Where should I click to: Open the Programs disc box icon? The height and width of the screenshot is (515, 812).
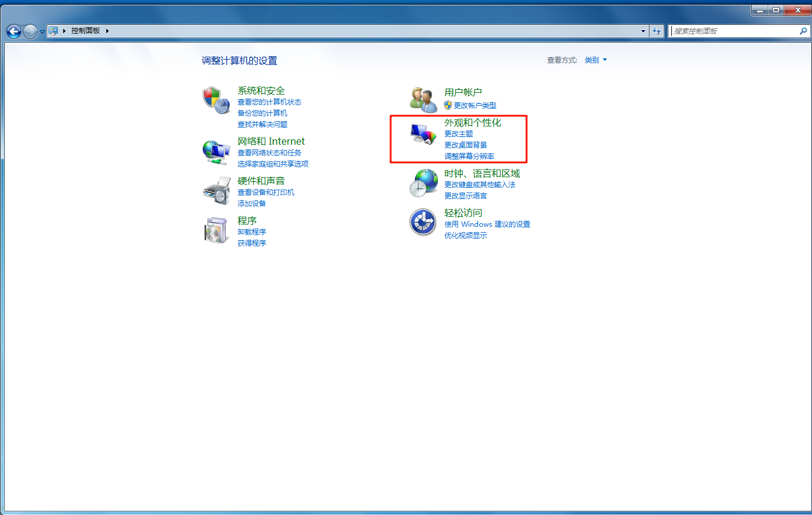[216, 230]
